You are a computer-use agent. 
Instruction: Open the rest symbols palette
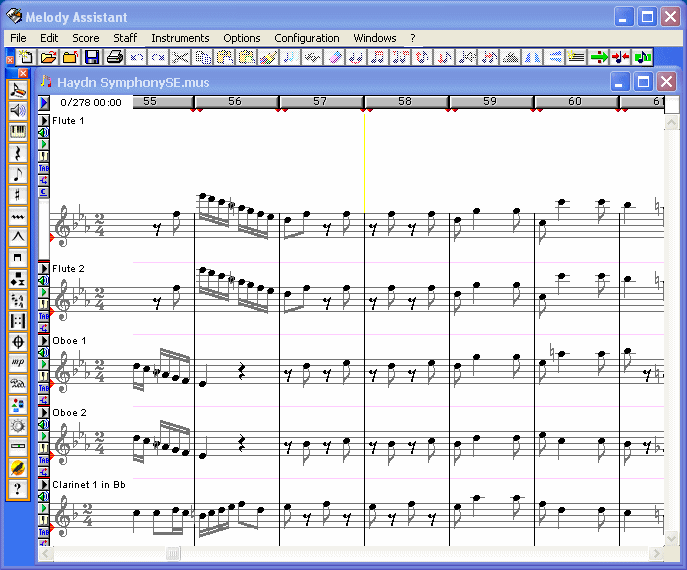(x=18, y=152)
